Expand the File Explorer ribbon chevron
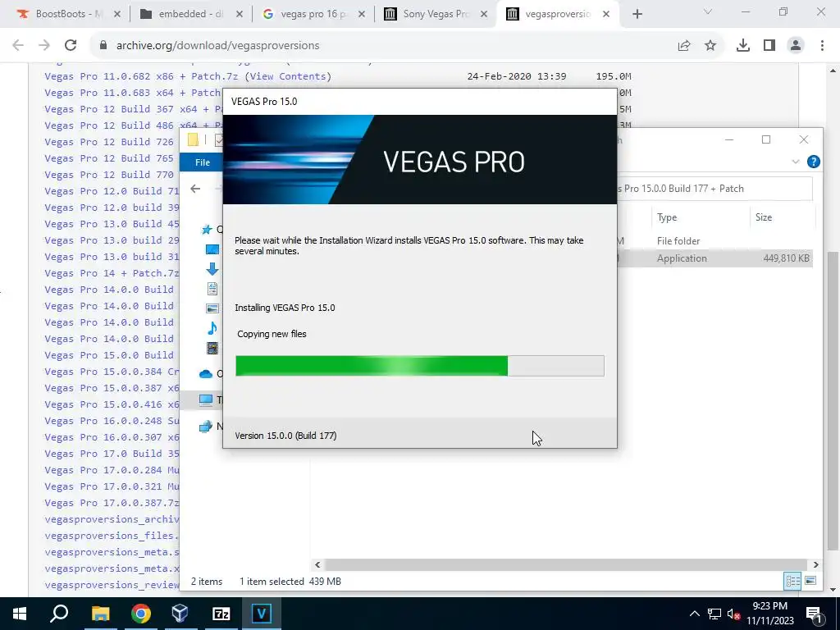 click(796, 162)
